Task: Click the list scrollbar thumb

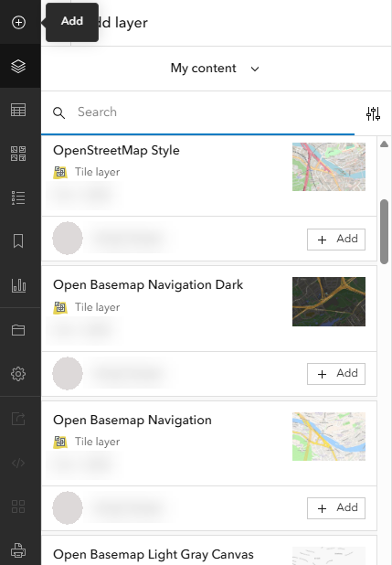Action: click(x=384, y=231)
